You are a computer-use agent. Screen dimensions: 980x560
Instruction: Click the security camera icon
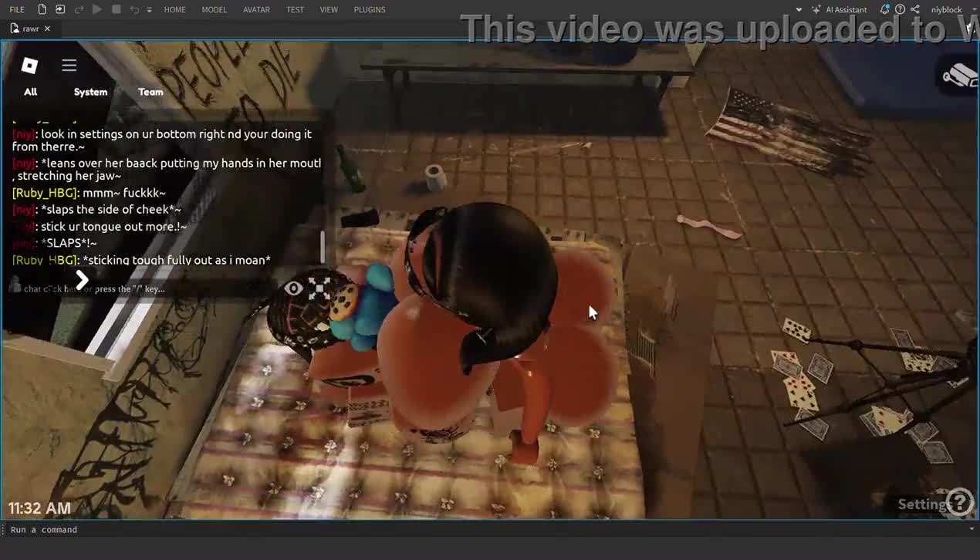click(960, 75)
